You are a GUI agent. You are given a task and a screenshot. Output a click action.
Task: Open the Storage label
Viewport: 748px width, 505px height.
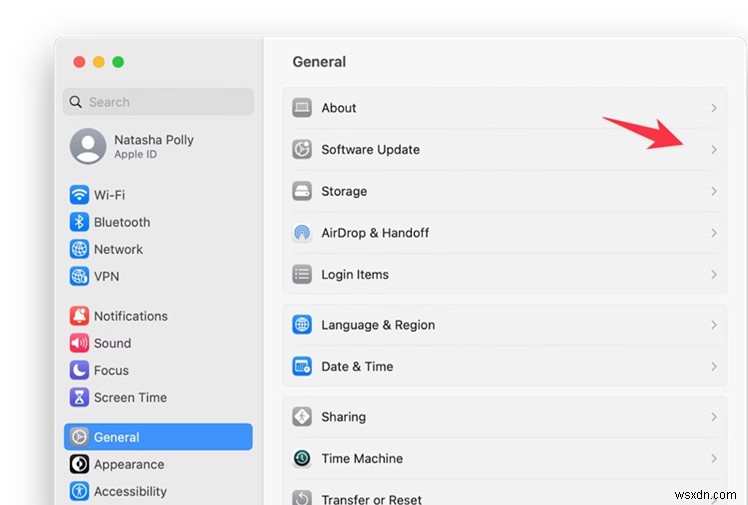[x=344, y=191]
